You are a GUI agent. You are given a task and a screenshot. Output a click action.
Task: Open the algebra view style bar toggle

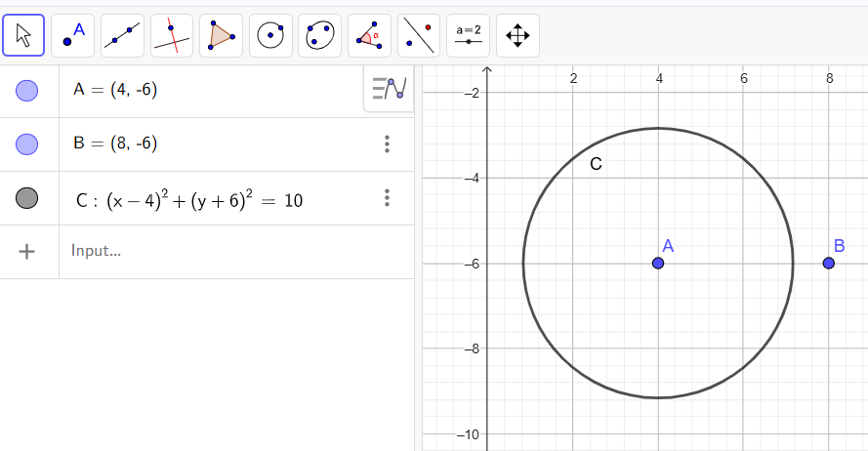tap(389, 90)
